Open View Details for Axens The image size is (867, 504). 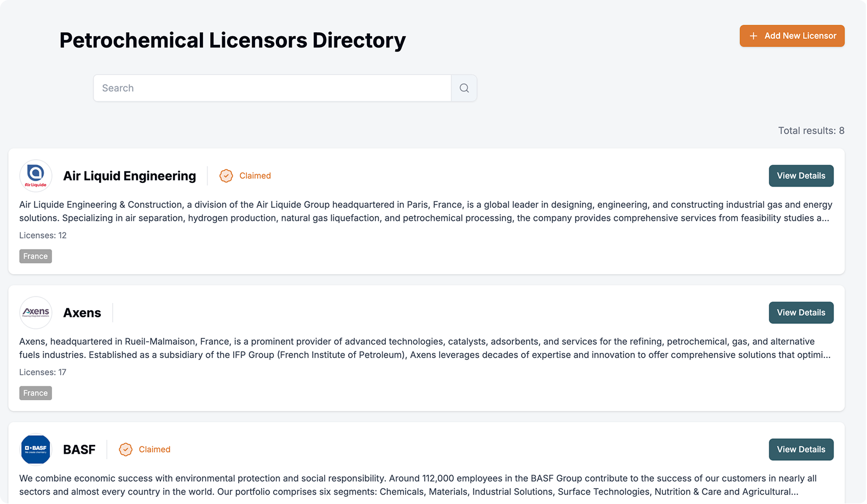coord(801,312)
